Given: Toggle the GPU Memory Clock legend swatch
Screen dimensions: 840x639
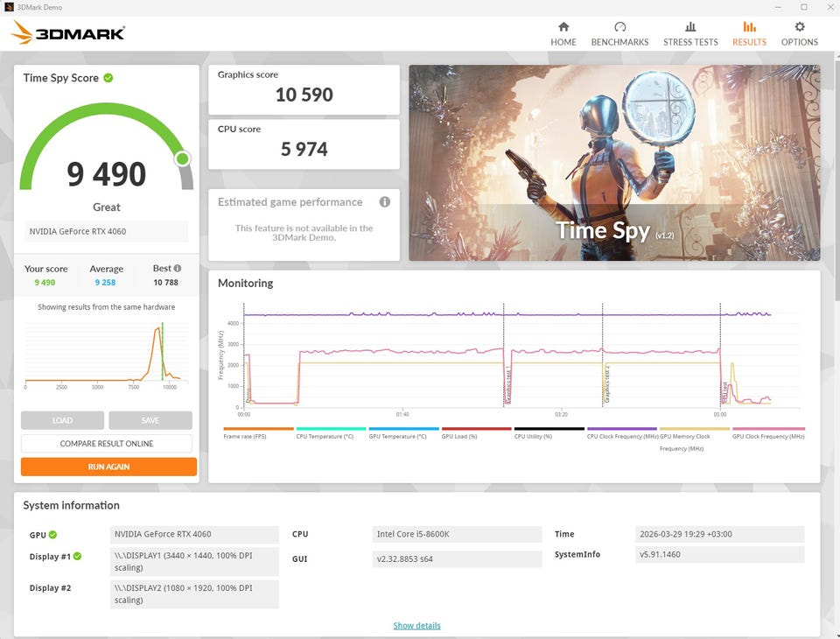Looking at the screenshot, I should (x=695, y=429).
